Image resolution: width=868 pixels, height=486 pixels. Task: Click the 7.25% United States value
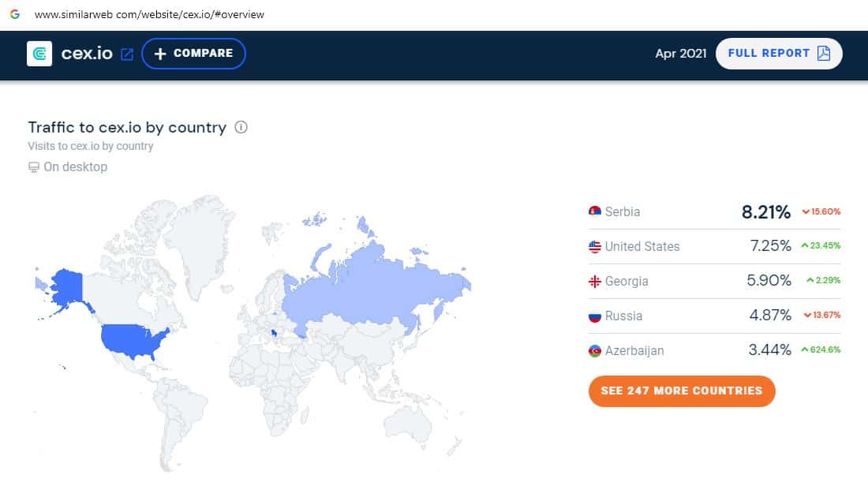coord(770,246)
